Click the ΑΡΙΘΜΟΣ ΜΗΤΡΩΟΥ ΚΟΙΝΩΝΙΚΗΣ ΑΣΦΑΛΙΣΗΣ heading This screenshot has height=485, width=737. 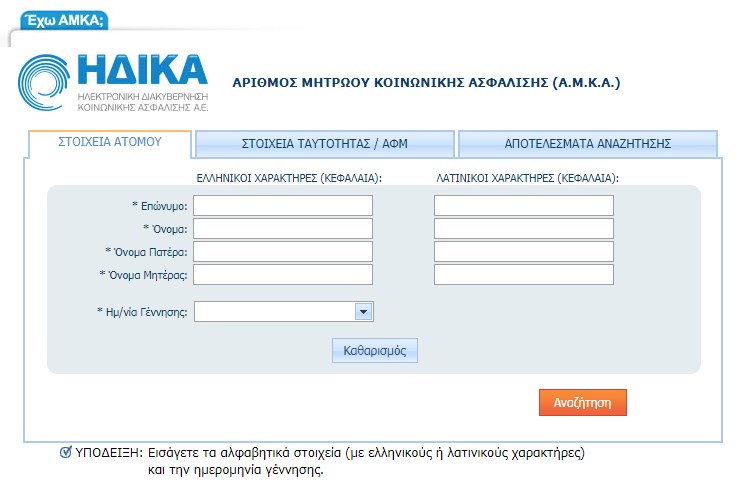pyautogui.click(x=426, y=83)
